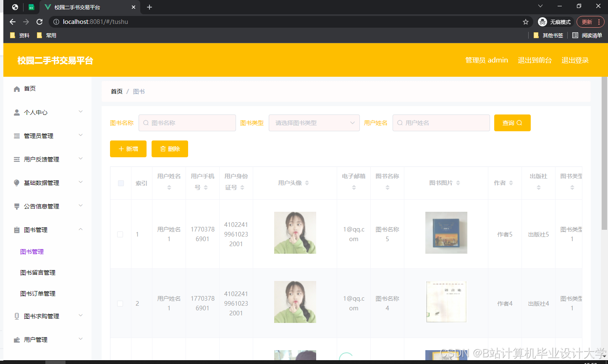Click the page vertical scrollbar
This screenshot has width=608, height=364.
pos(605,153)
